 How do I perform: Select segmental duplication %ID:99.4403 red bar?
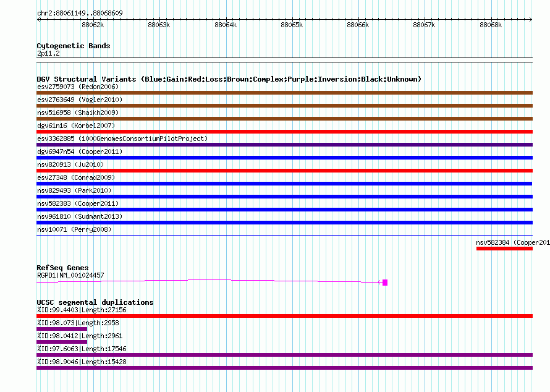tap(284, 316)
